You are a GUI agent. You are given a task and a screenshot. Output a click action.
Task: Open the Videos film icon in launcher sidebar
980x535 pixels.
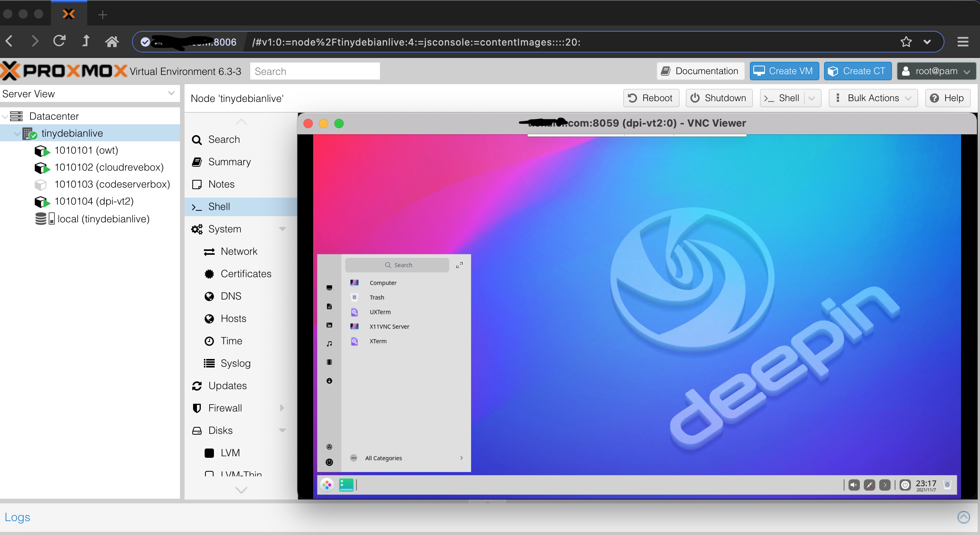click(x=329, y=362)
